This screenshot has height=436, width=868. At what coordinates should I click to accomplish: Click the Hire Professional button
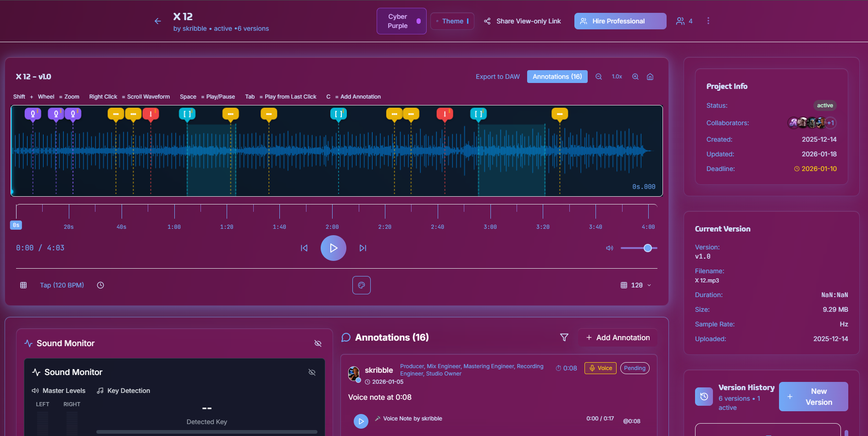click(x=620, y=21)
